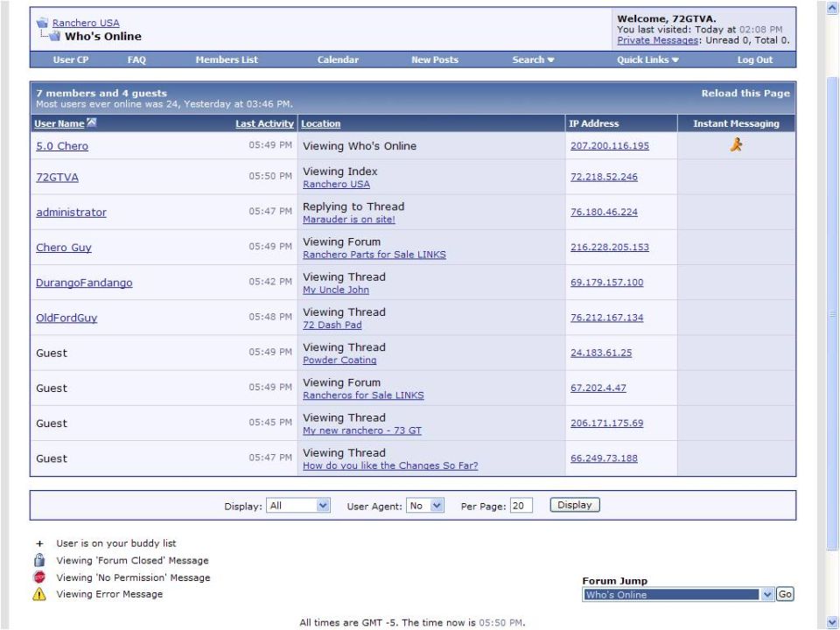Click the User Name sort arrow icon
Viewport: 840px width, 630px height.
92,122
